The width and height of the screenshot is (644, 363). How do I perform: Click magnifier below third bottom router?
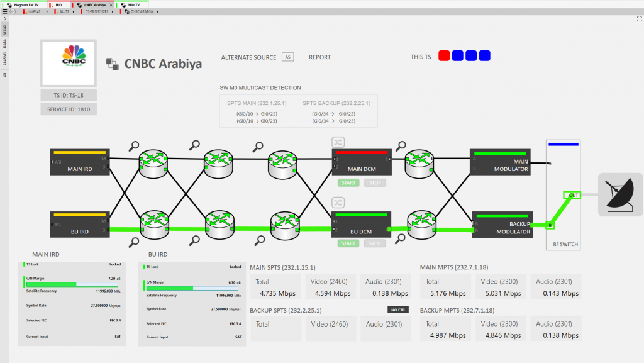click(x=260, y=240)
